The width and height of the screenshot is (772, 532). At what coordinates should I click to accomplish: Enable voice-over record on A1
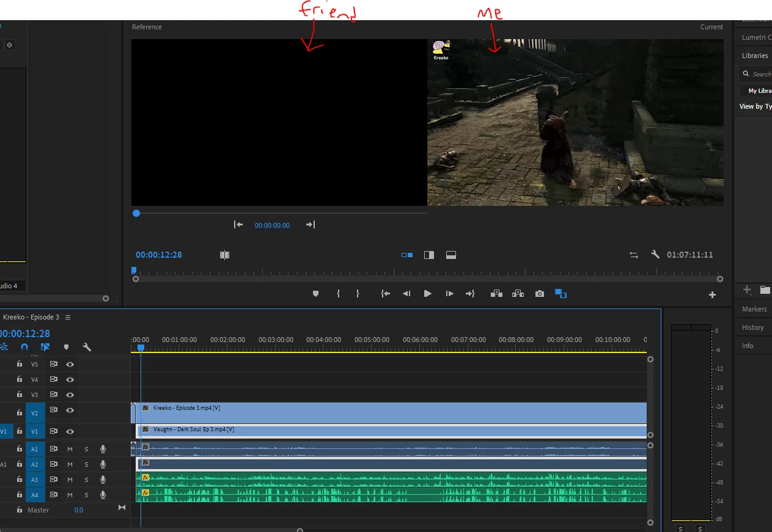click(103, 449)
